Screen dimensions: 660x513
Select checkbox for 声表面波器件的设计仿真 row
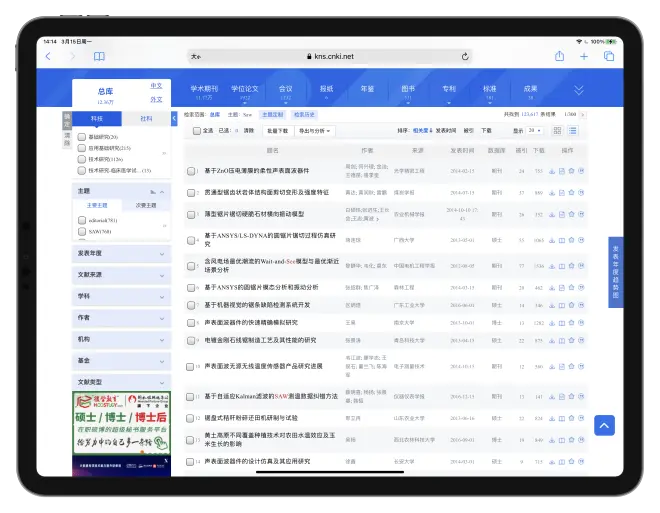coord(190,462)
